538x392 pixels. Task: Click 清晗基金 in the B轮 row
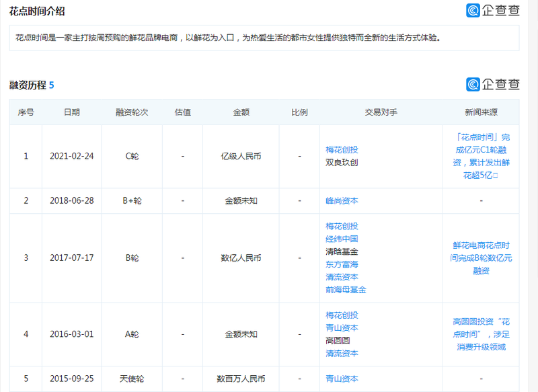click(x=342, y=251)
